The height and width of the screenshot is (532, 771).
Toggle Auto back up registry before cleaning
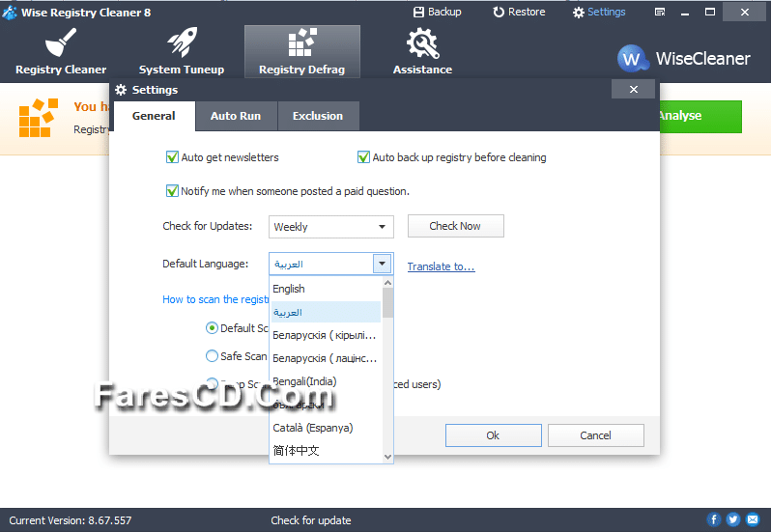pyautogui.click(x=363, y=157)
